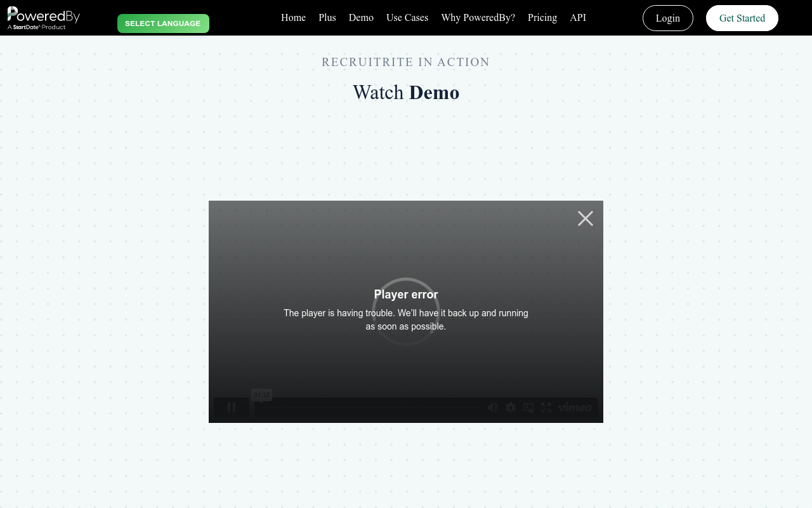Viewport: 812px width, 508px height.
Task: Click the PoweredBy logo
Action: pos(44,18)
